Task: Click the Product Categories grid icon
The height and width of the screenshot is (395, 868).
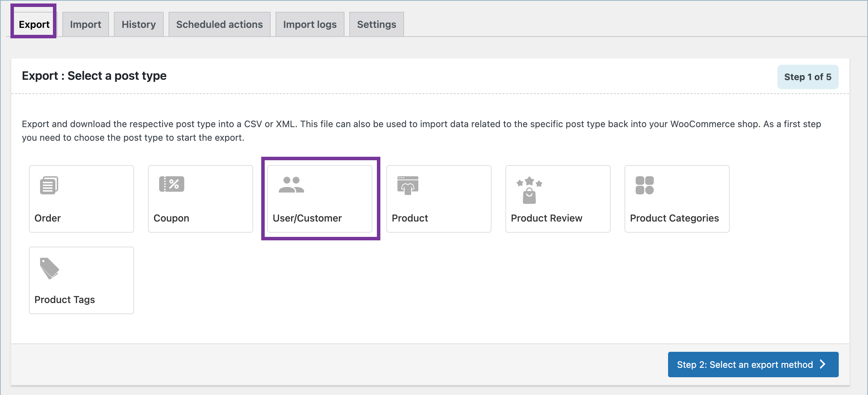Action: (645, 185)
